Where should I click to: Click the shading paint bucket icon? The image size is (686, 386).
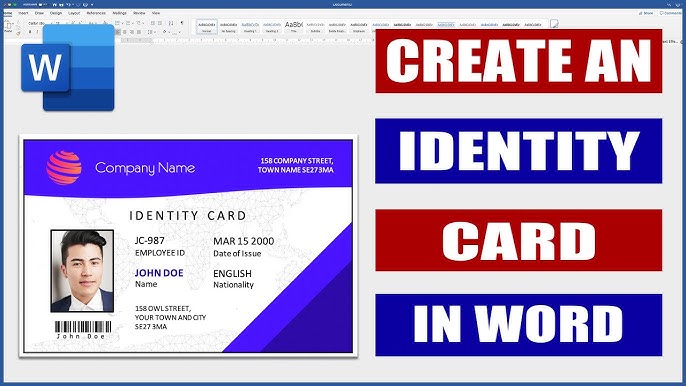coord(164,32)
